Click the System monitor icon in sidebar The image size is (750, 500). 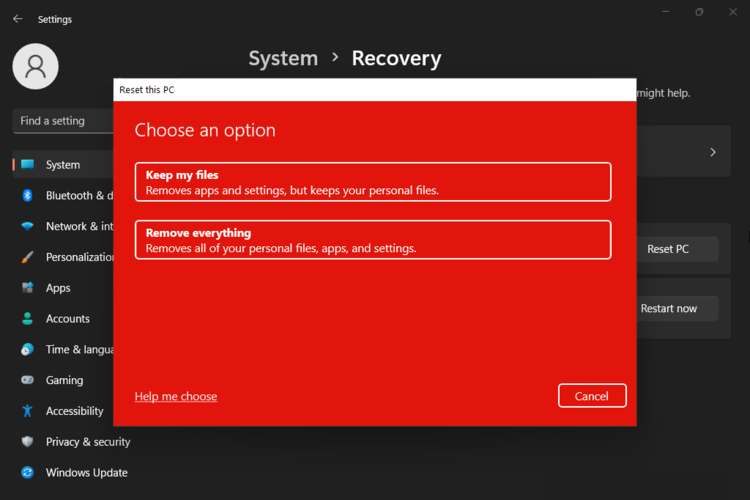[x=27, y=165]
